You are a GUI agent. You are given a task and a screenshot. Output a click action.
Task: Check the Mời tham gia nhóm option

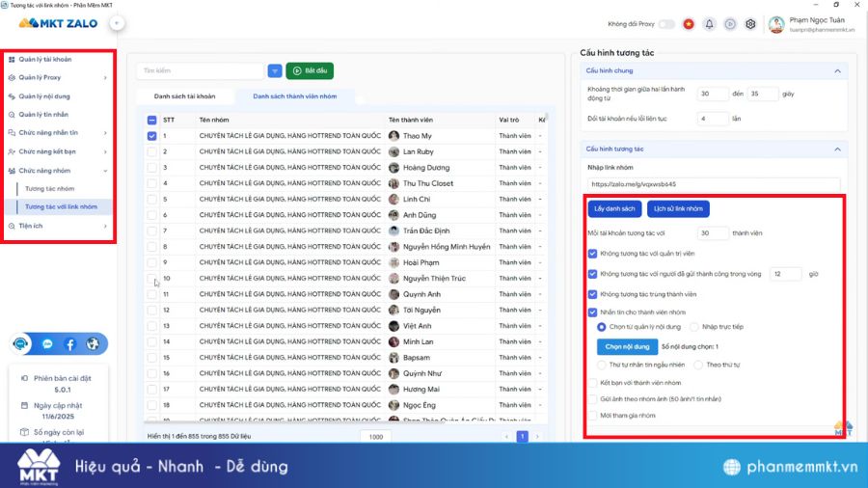[x=592, y=416]
